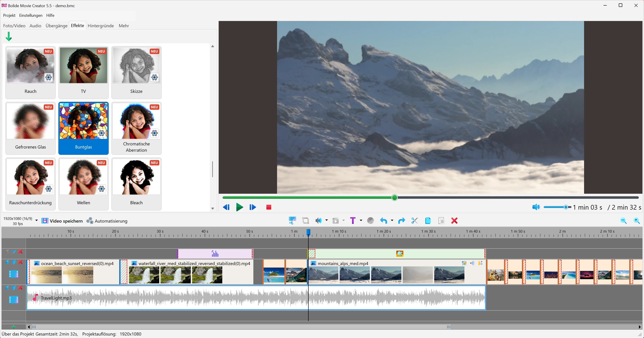This screenshot has width=644, height=338.
Task: Add a new track with green plus
Action: [x=13, y=327]
